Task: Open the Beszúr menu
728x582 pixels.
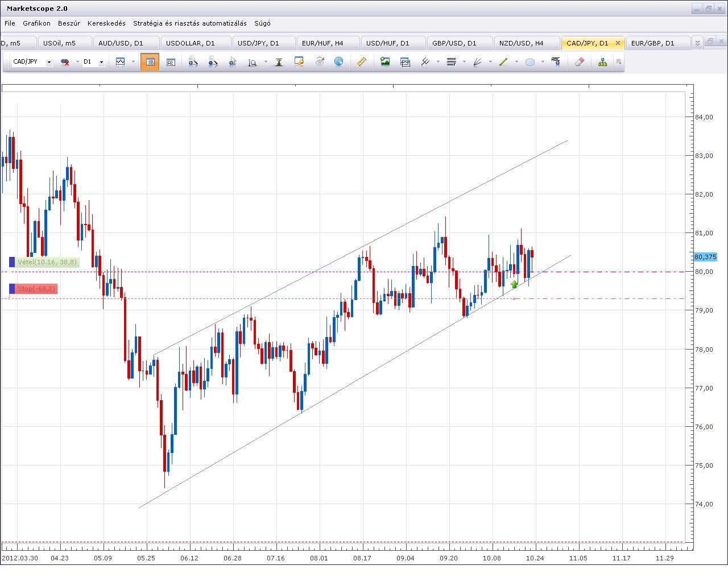Action: (69, 23)
